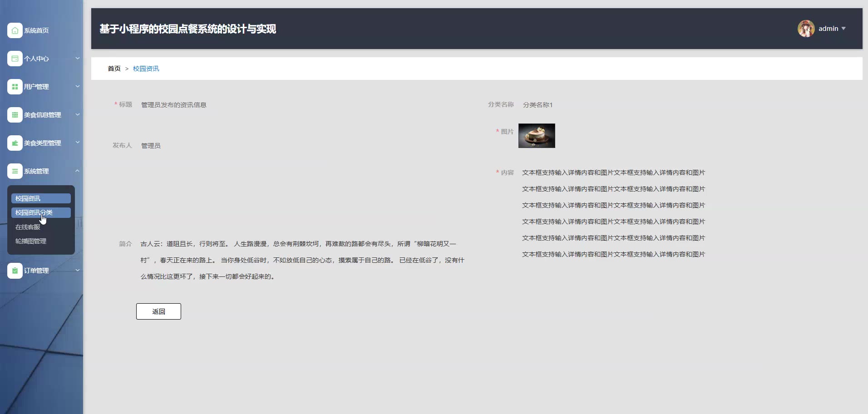
Task: Open the admin dropdown arrow
Action: (x=843, y=29)
